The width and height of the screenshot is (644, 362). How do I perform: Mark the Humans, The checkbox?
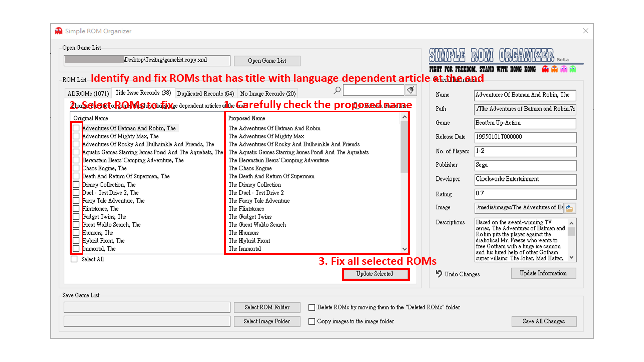[x=76, y=233]
